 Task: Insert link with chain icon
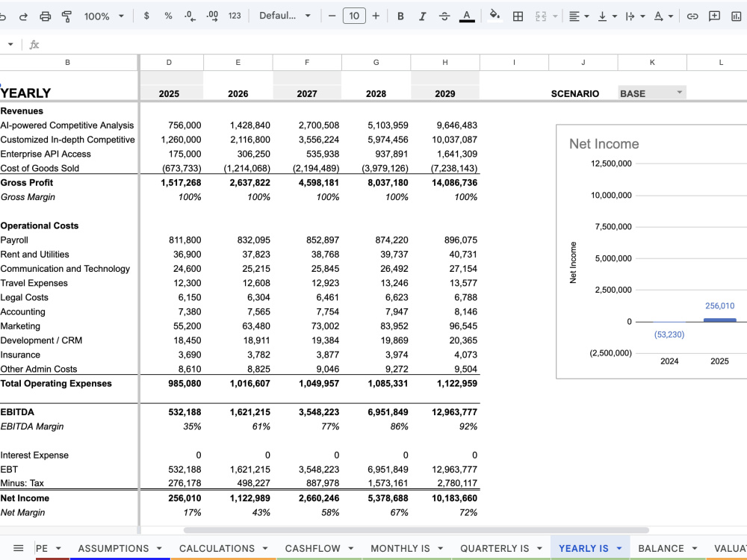tap(692, 16)
